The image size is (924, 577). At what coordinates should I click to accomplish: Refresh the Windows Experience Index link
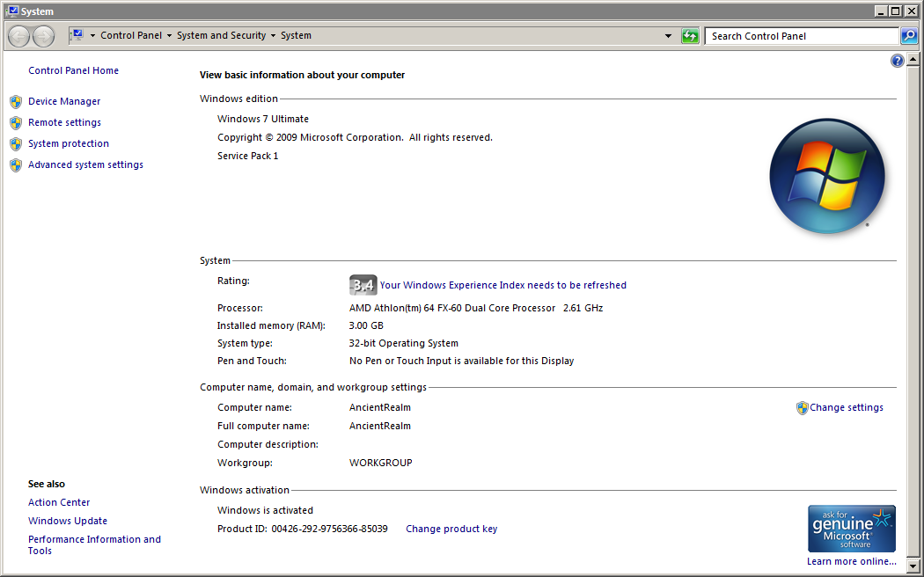tap(502, 285)
